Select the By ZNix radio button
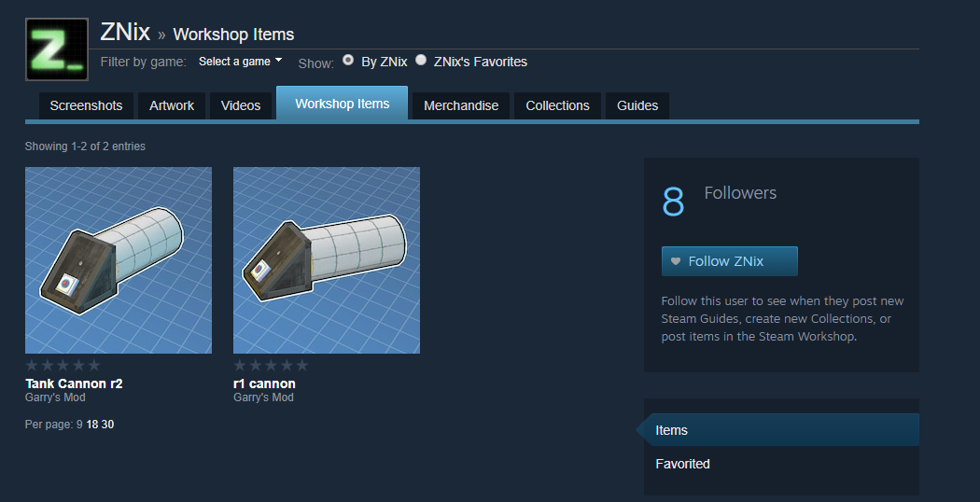The width and height of the screenshot is (980, 502). click(x=348, y=60)
